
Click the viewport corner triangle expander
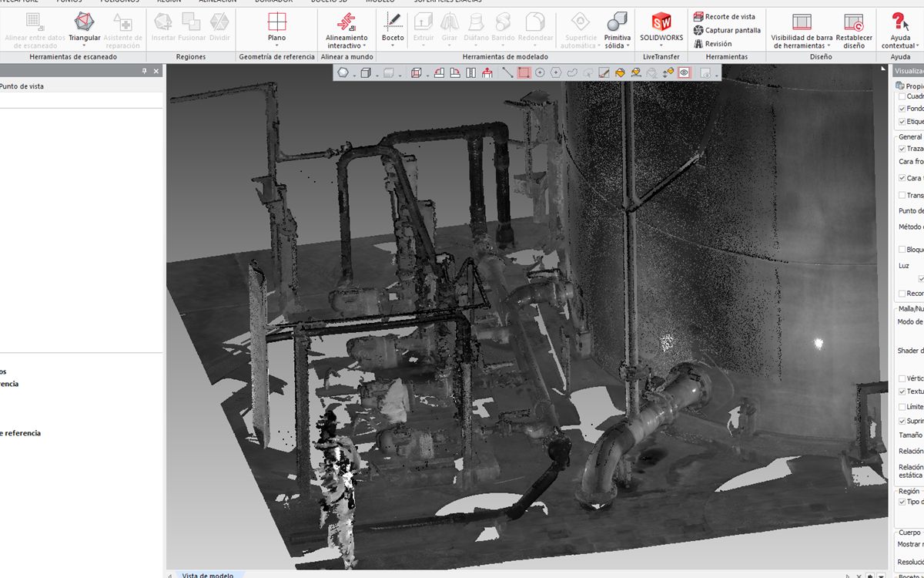click(884, 69)
